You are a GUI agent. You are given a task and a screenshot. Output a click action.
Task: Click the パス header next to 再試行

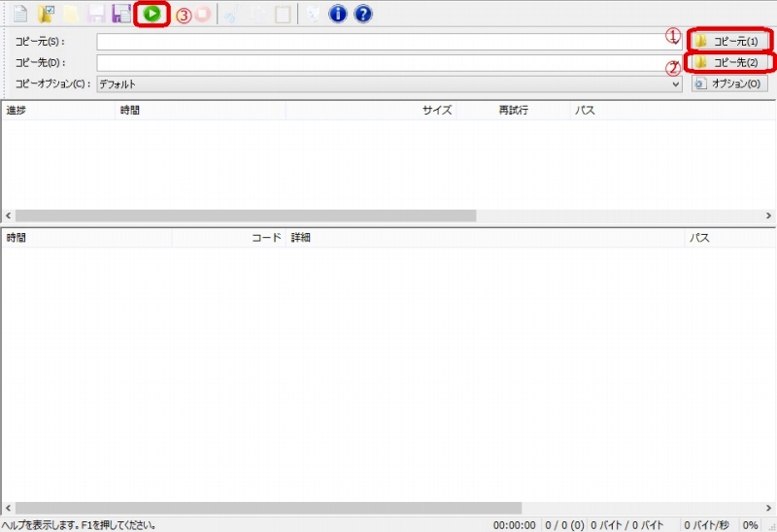[x=672, y=110]
